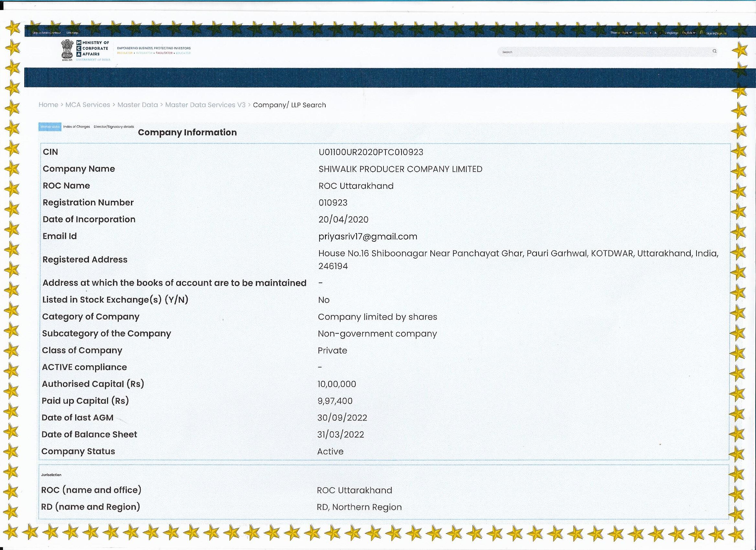
Task: Decrease font size with minus icon
Action: pos(660,33)
